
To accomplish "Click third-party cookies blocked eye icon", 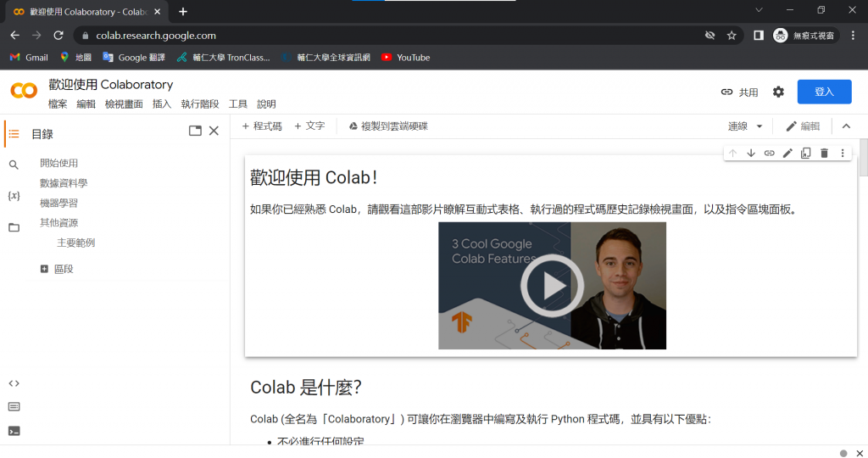I will coord(709,36).
